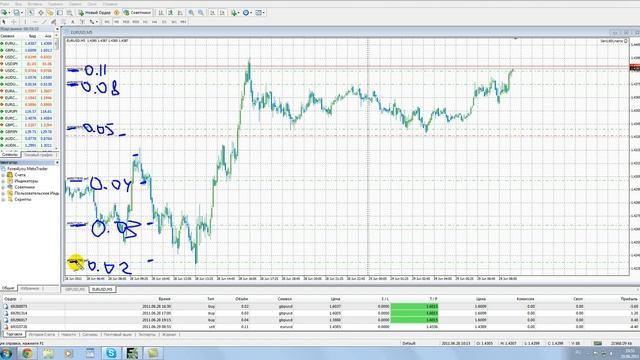Open Google Chrome from the taskbar
Screen dimensions: 640x360
pyautogui.click(x=27, y=353)
